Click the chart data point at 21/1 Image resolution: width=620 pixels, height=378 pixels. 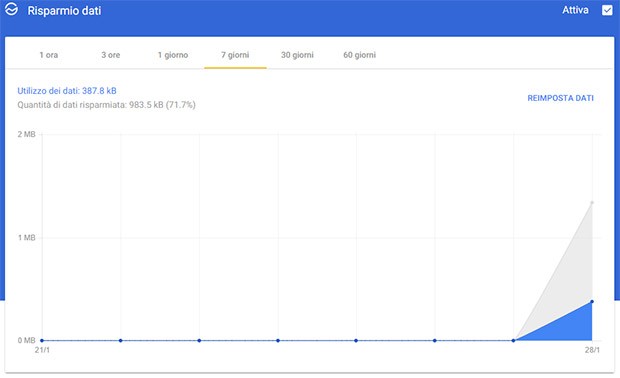[42, 340]
